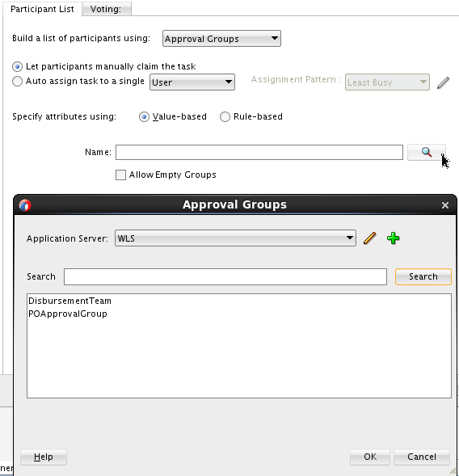The image size is (459, 476).
Task: Close the Approval Groups dialog
Action: pyautogui.click(x=445, y=205)
